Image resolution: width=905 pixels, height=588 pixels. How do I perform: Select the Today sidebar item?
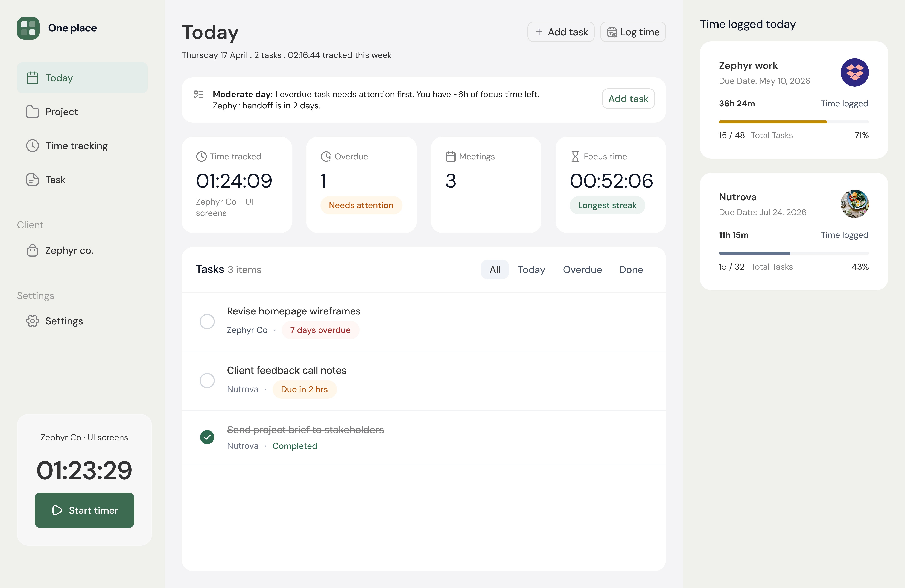coord(82,78)
